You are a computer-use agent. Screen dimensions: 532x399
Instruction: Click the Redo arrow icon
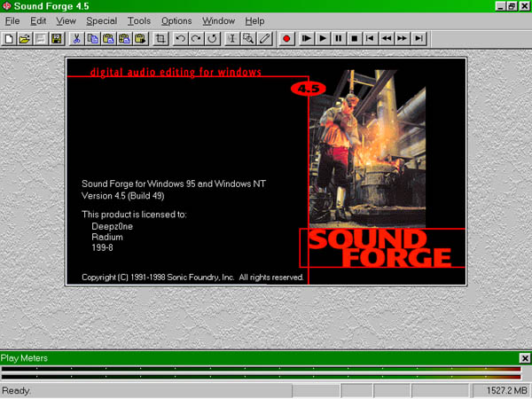(x=197, y=39)
